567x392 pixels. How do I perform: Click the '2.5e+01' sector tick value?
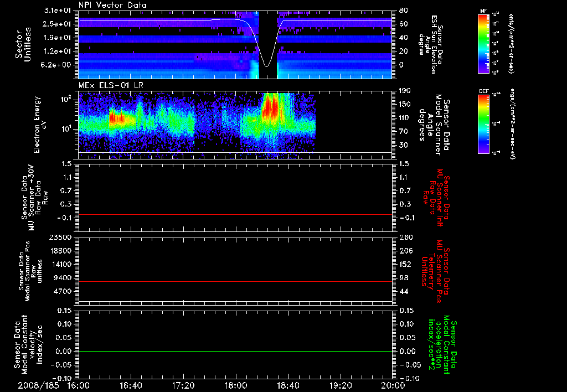[56, 24]
